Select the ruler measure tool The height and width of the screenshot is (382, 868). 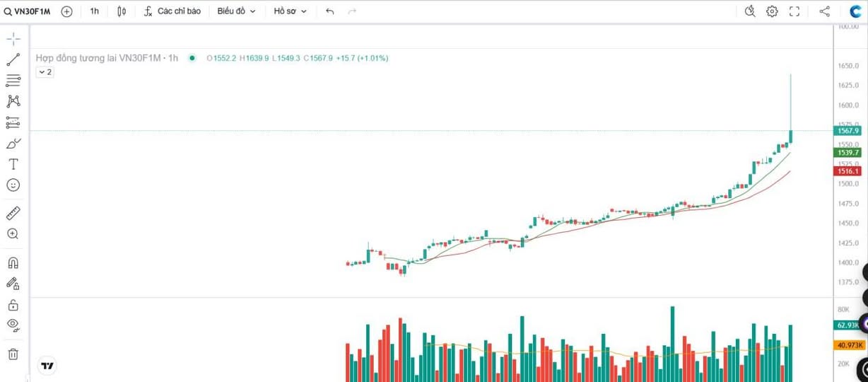[13, 213]
